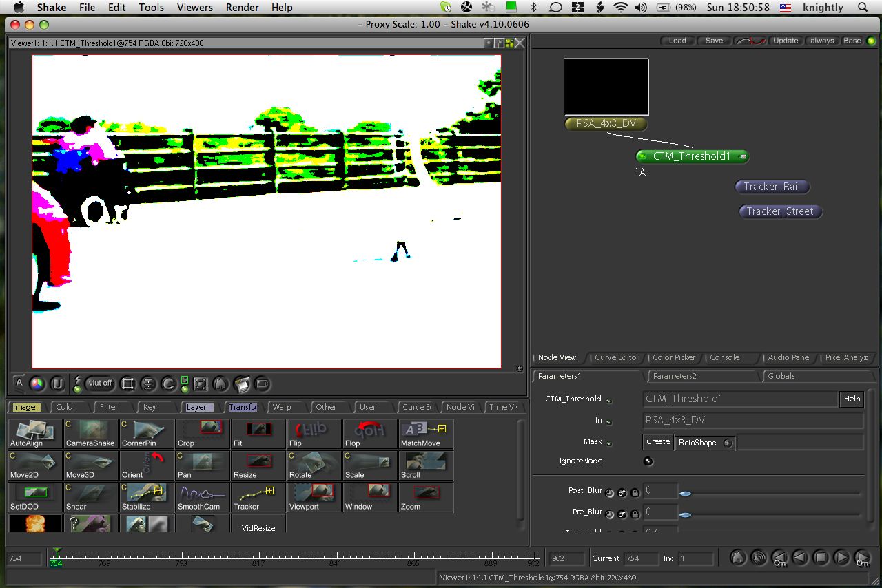Open the Render menu

[x=242, y=8]
